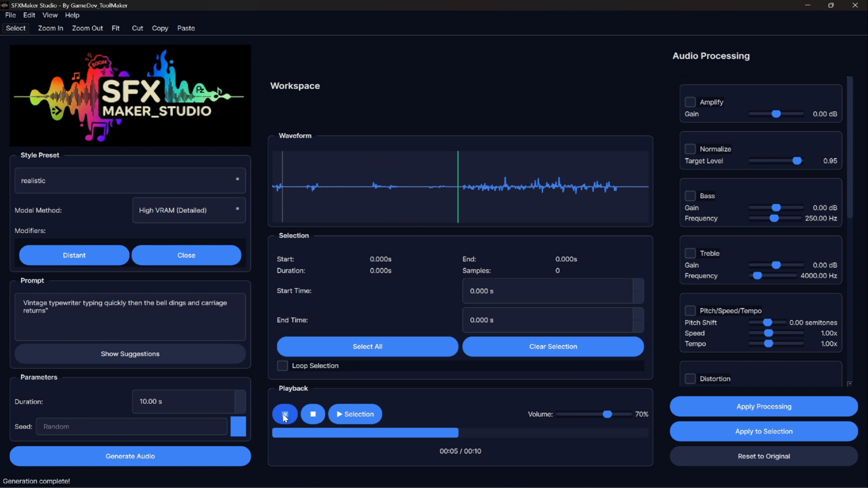Open the Help menu

point(72,15)
